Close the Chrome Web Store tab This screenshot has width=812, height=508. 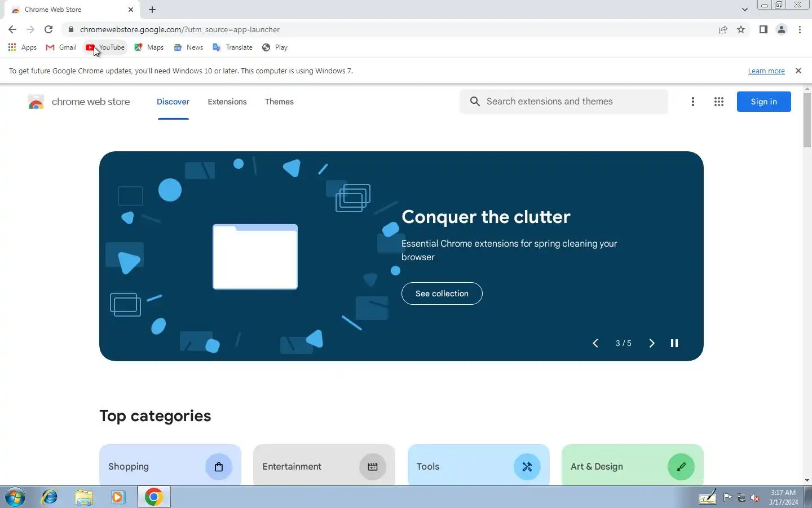click(131, 10)
